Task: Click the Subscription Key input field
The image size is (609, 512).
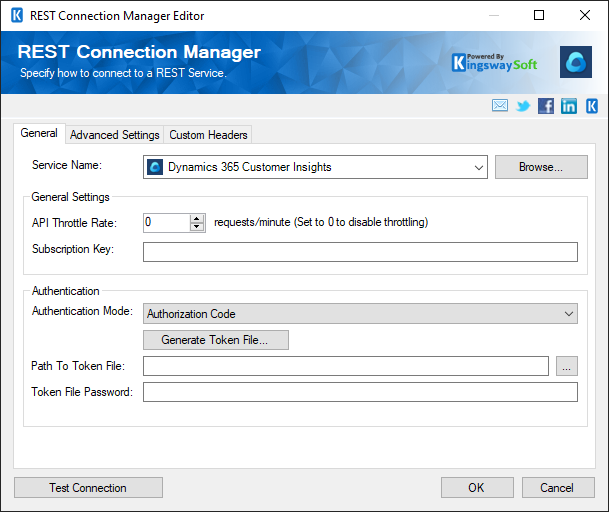Action: pos(360,252)
